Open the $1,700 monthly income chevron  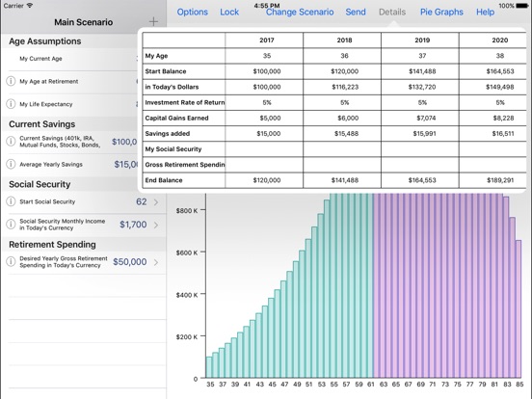point(156,225)
